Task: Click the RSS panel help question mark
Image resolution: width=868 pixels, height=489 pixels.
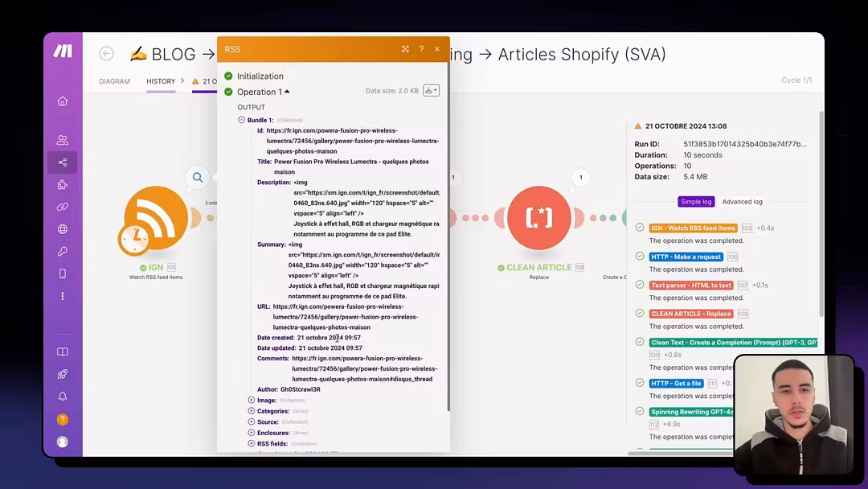Action: click(421, 49)
